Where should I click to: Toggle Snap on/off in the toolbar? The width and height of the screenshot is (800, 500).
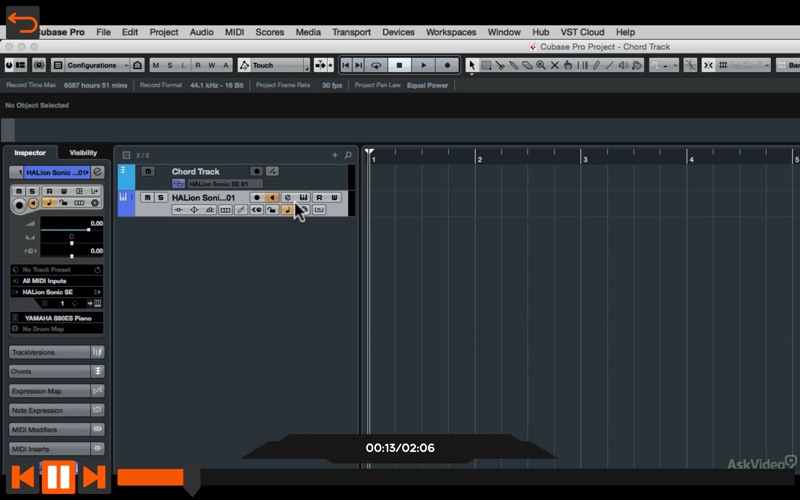pos(708,65)
